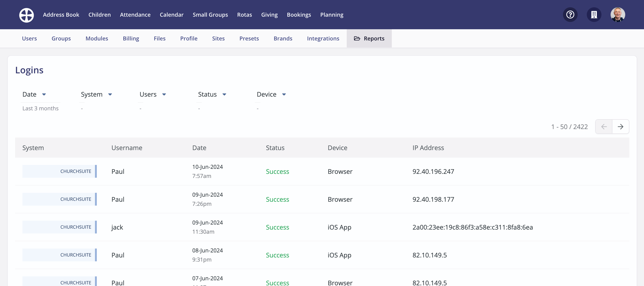Image resolution: width=644 pixels, height=286 pixels.
Task: Click the building icon to switch organization
Action: pyautogui.click(x=594, y=14)
